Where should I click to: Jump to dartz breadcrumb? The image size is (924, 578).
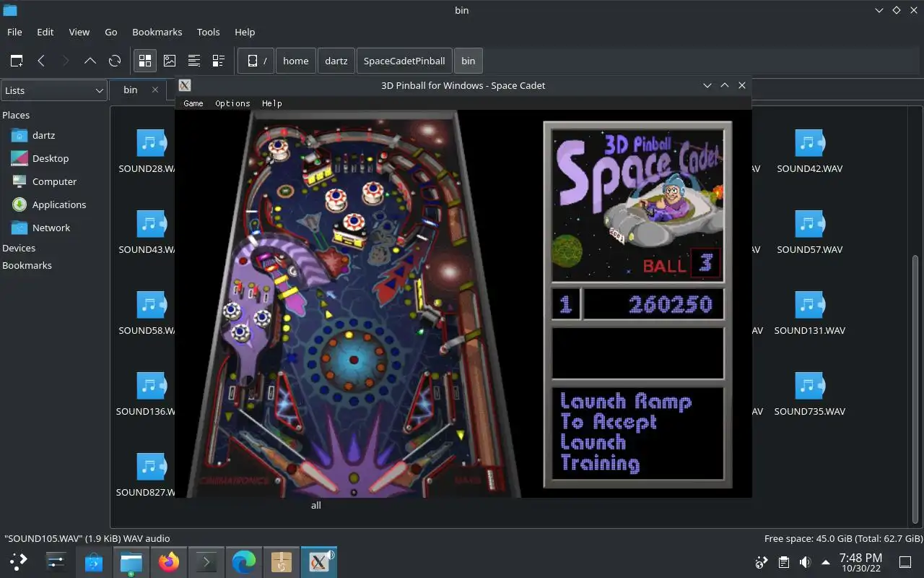pos(336,61)
